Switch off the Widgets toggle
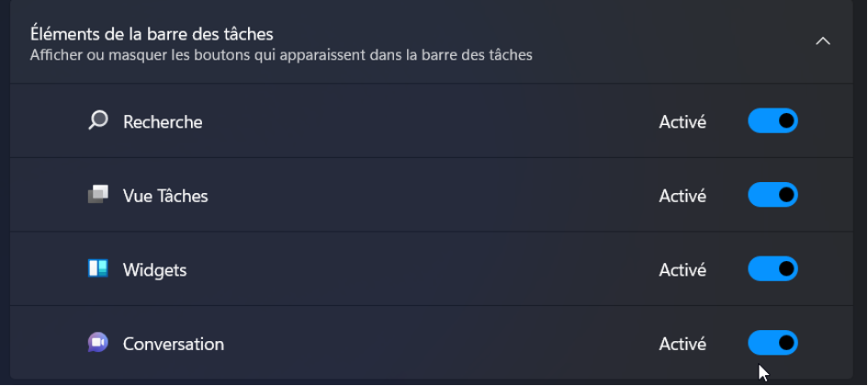 pos(772,269)
